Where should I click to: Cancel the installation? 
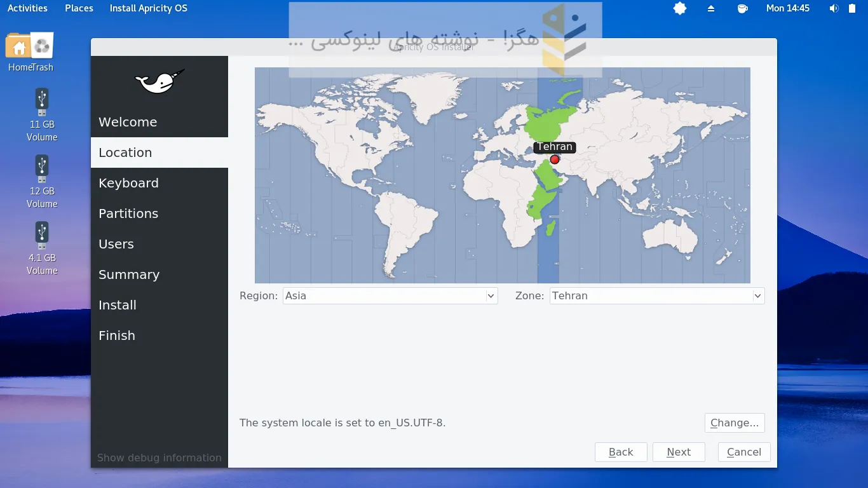coord(744,452)
